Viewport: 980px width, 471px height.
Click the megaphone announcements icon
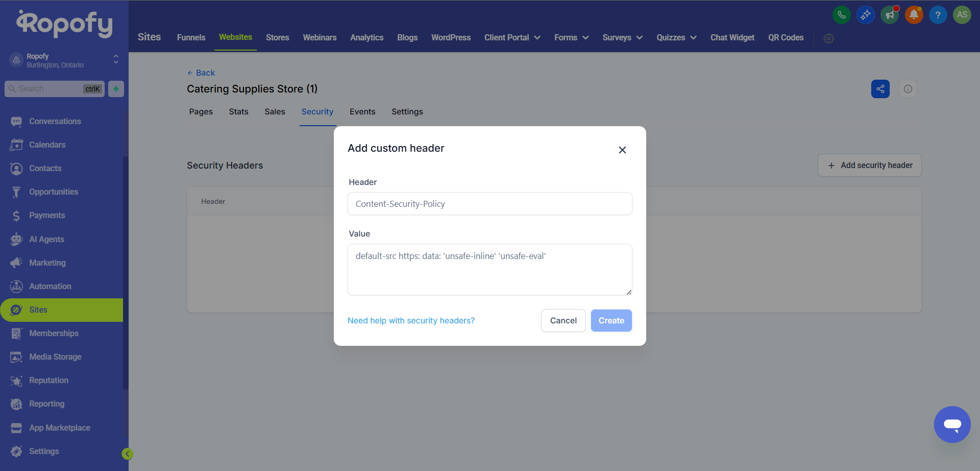pos(890,15)
